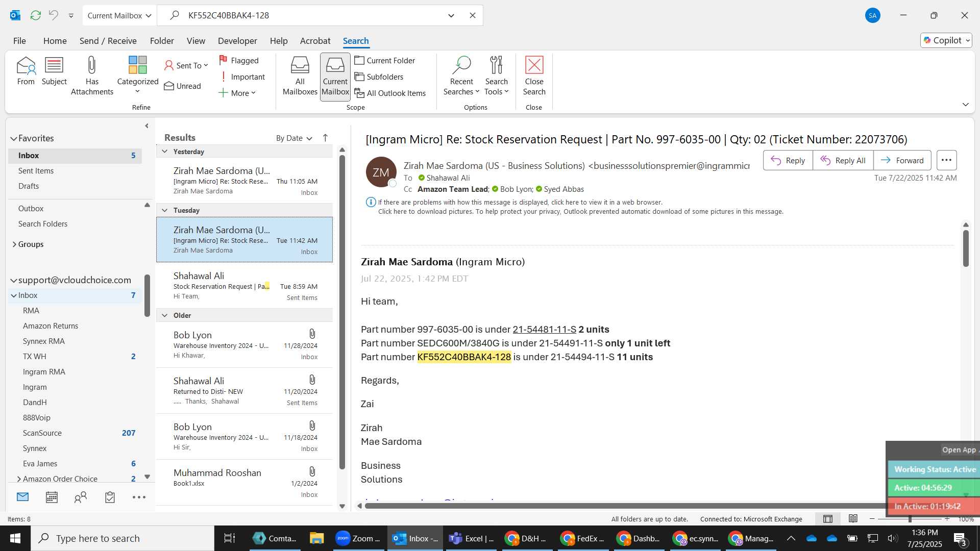Switch to the View tab
The image size is (980, 551).
pyautogui.click(x=196, y=41)
